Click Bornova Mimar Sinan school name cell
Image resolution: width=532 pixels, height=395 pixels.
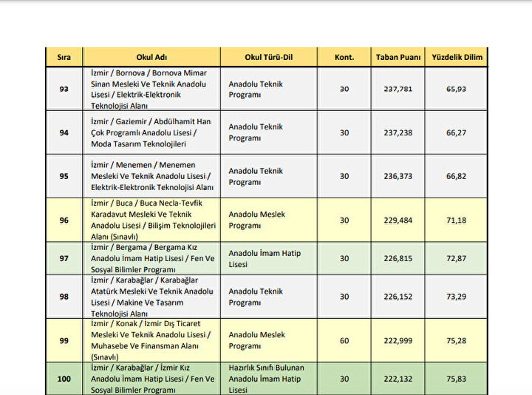151,89
